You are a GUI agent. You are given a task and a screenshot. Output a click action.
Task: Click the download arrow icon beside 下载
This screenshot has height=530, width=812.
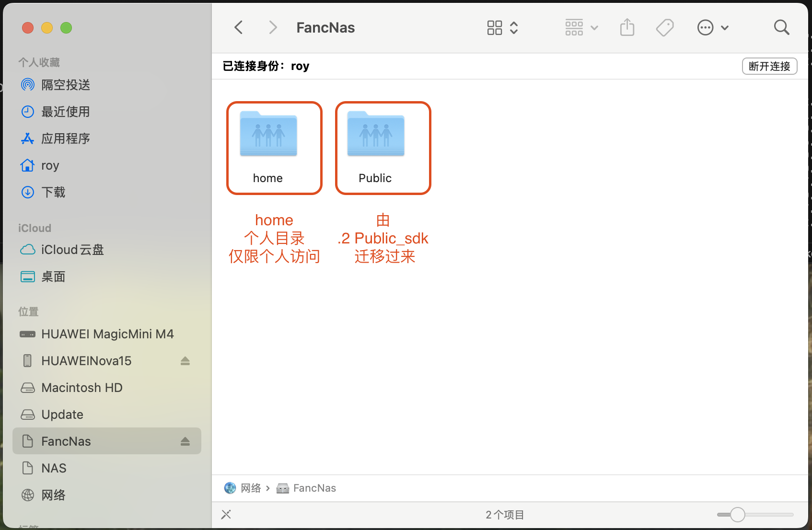click(28, 192)
